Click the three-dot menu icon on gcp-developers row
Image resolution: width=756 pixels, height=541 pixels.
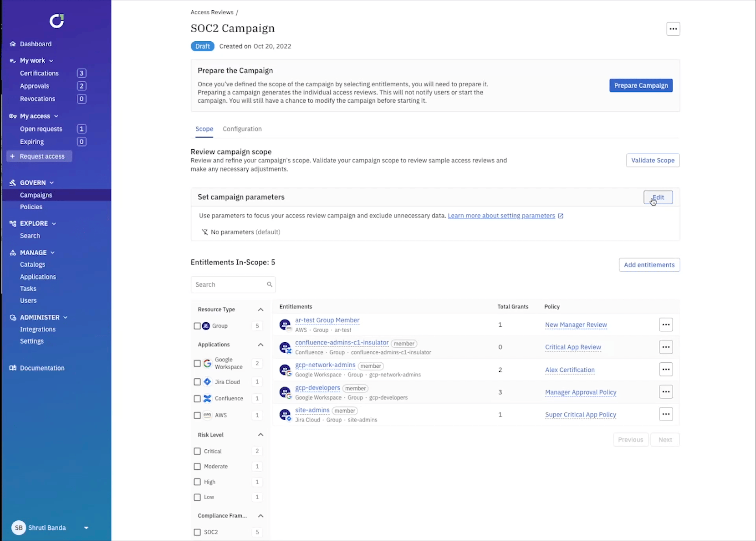coord(666,392)
